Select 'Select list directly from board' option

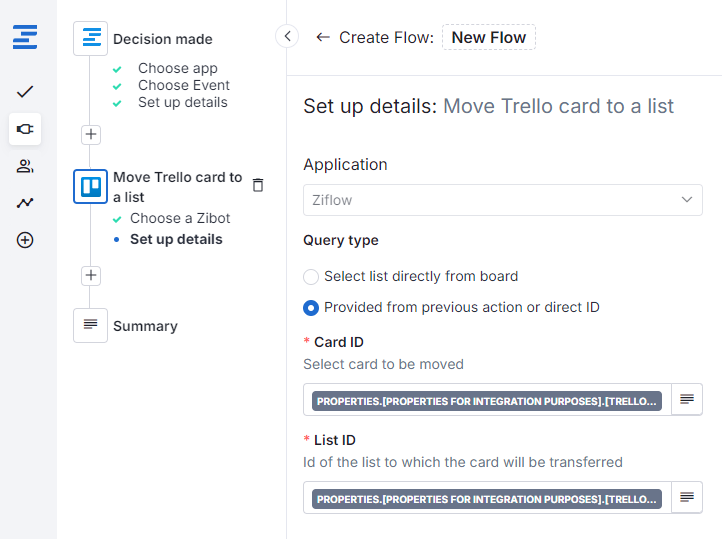click(312, 276)
